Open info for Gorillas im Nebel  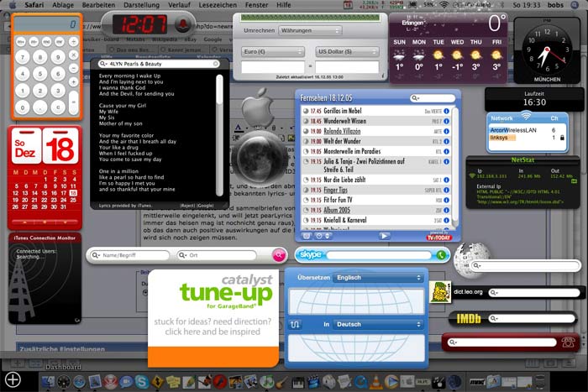coord(446,112)
